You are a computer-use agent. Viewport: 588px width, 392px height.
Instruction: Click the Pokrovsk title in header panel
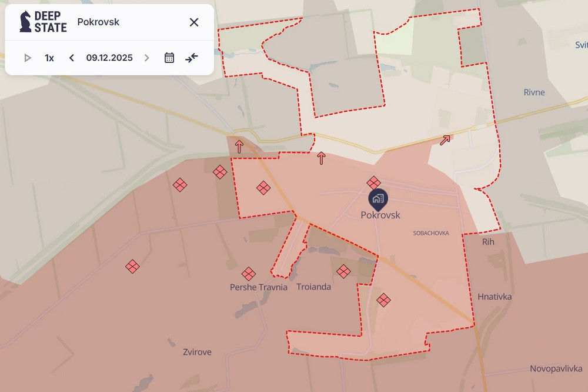click(x=98, y=22)
